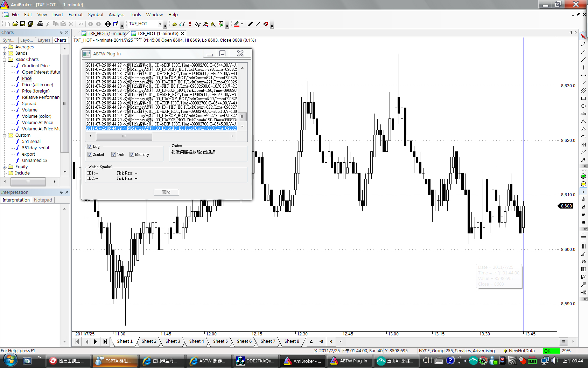Open the TXF_HOT symbol dropdown
Viewport: 588px width, 368px height.
(x=160, y=24)
